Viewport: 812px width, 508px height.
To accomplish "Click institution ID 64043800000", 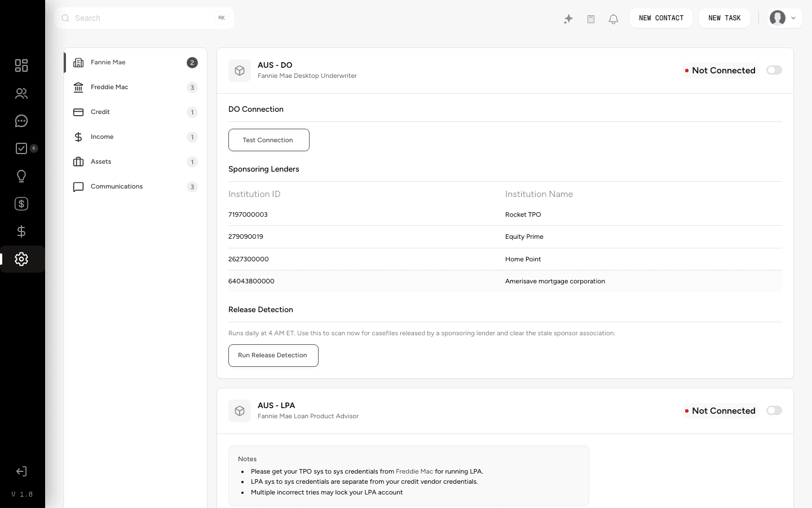I will tap(251, 281).
